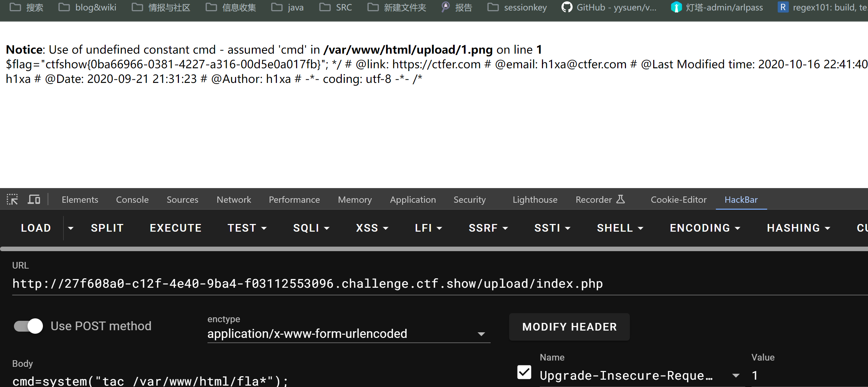The height and width of the screenshot is (387, 868).
Task: Open the 情报与社区 bookmark folder
Action: pos(161,7)
